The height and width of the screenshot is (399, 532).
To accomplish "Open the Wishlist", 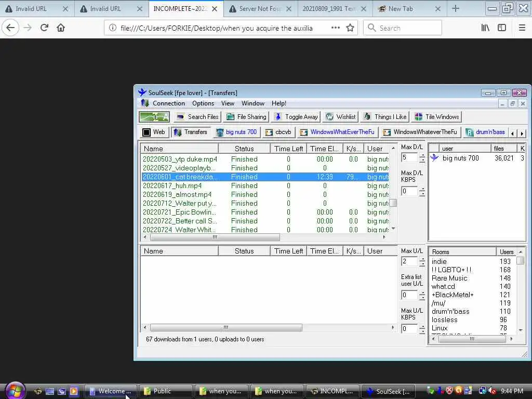I will 340,117.
